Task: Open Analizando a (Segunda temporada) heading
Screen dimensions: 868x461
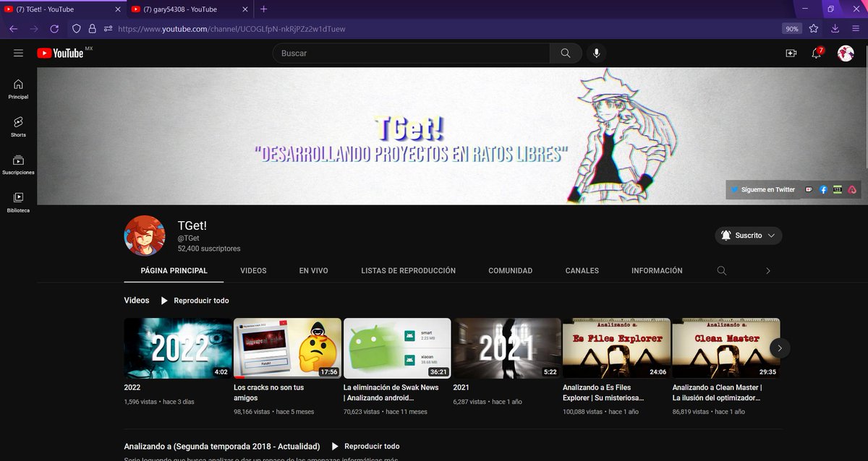Action: tap(221, 447)
